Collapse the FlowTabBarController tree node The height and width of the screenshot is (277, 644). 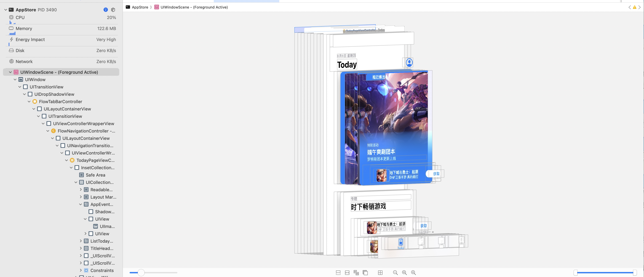(x=29, y=102)
